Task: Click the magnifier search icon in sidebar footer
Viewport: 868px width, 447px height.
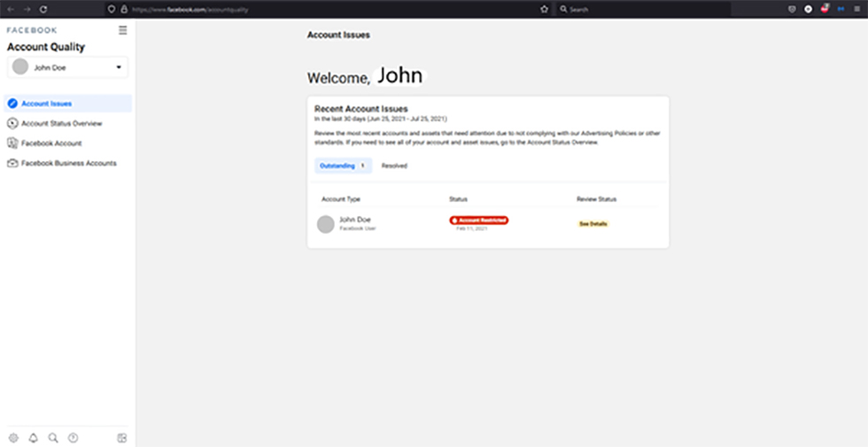Action: [53, 437]
